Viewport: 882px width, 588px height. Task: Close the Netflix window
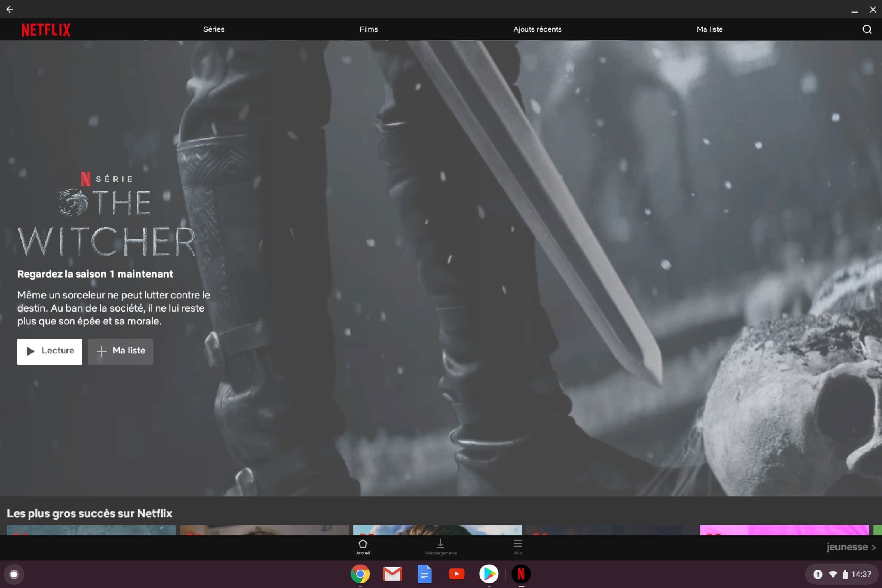pos(873,9)
